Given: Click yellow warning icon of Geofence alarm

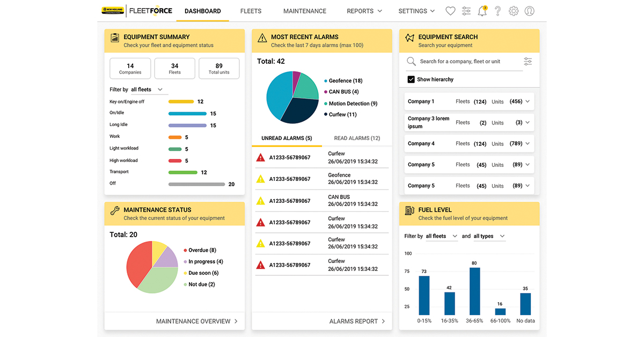Looking at the screenshot, I should pyautogui.click(x=260, y=179).
